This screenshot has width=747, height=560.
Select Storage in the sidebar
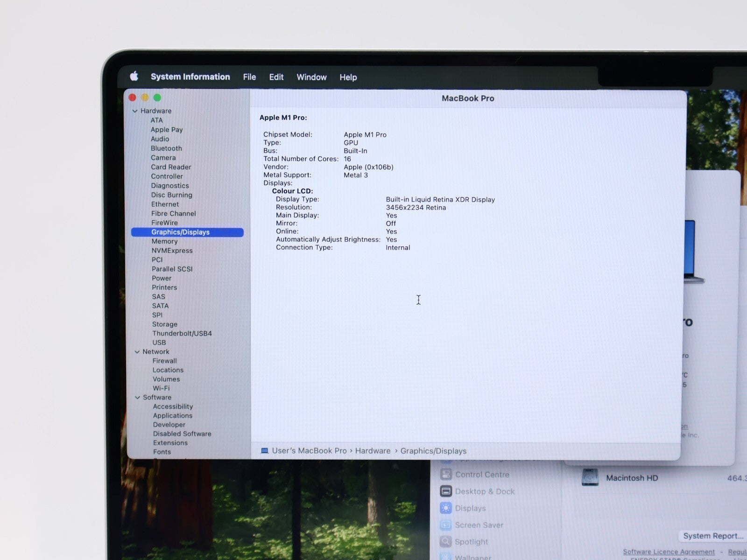165,324
